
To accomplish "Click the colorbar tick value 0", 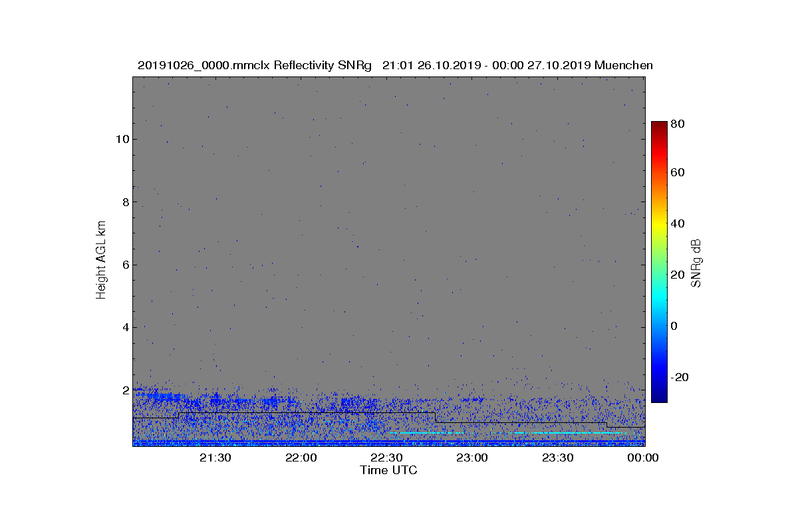I will [675, 326].
